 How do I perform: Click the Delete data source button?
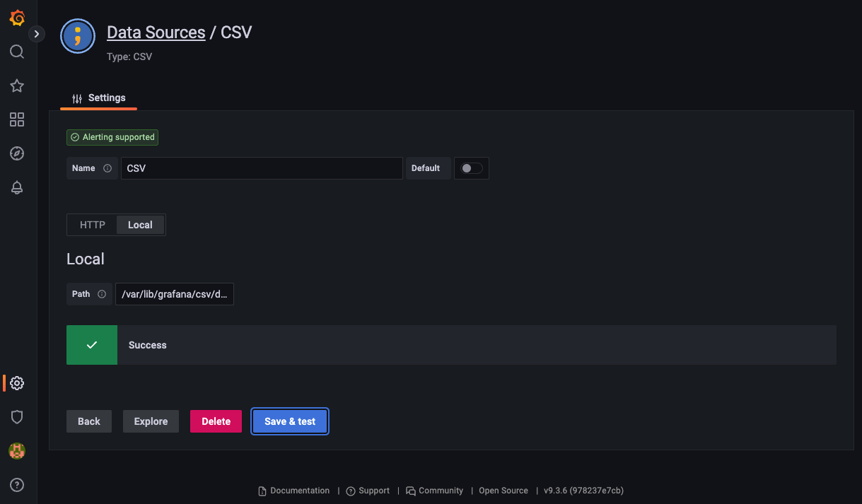pyautogui.click(x=216, y=421)
